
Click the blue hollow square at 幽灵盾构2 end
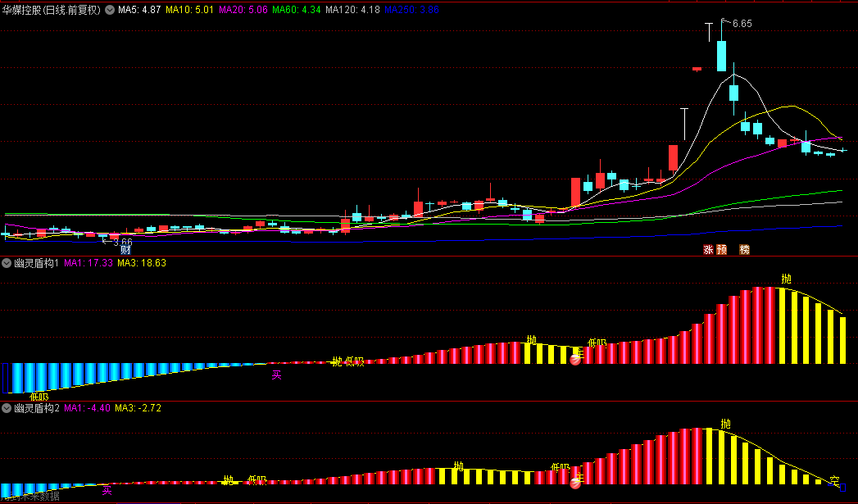pyautogui.click(x=842, y=488)
